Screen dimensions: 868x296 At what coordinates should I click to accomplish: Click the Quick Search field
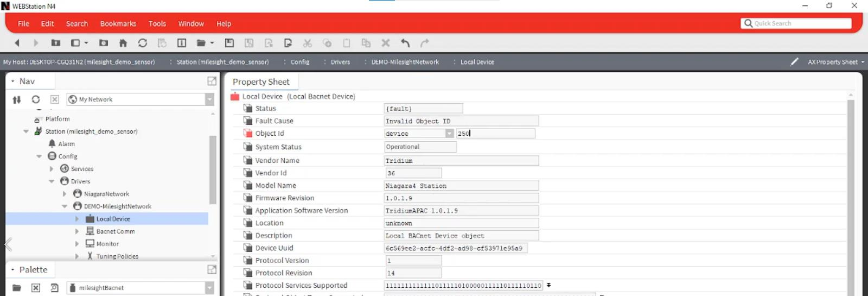796,23
